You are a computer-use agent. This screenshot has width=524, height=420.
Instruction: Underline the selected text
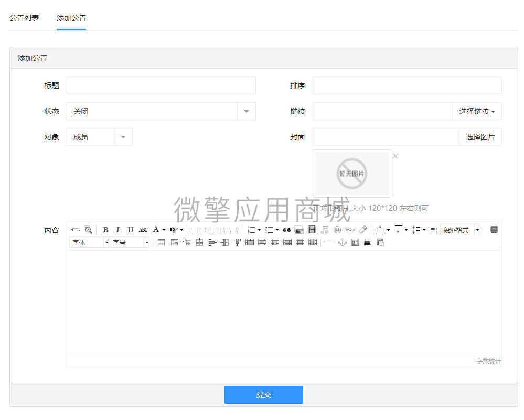130,230
